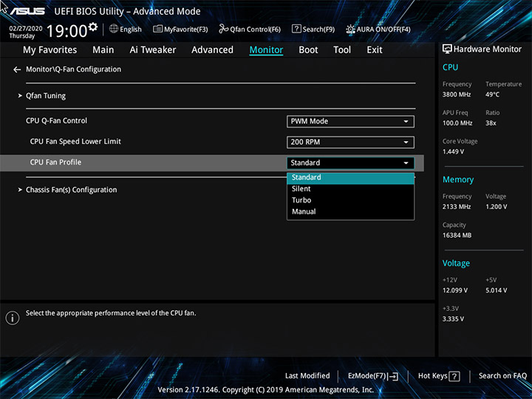Switch to the Main tab
Viewport: 532px width, 399px height.
103,50
